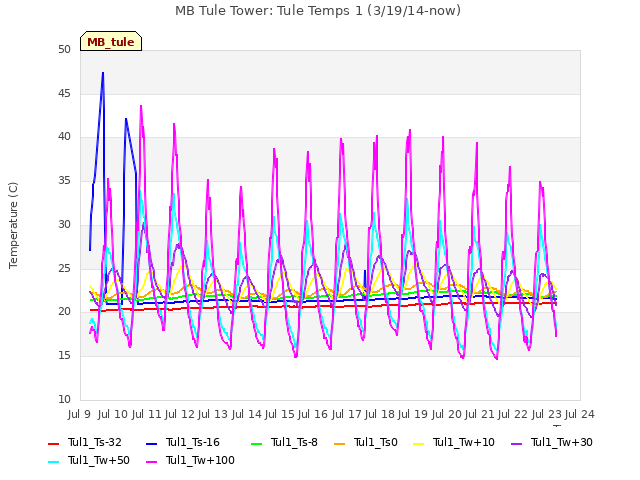
Task: Click the tallest magenta Tw+100 peak near Jul 11
Action: [x=141, y=106]
